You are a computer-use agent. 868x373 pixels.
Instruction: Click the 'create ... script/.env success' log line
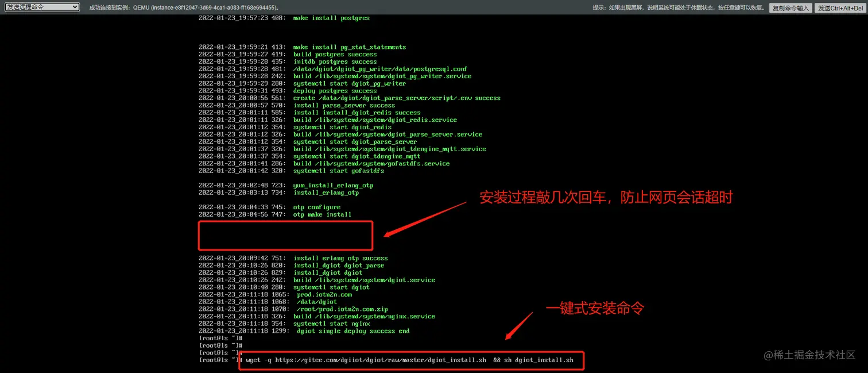350,98
